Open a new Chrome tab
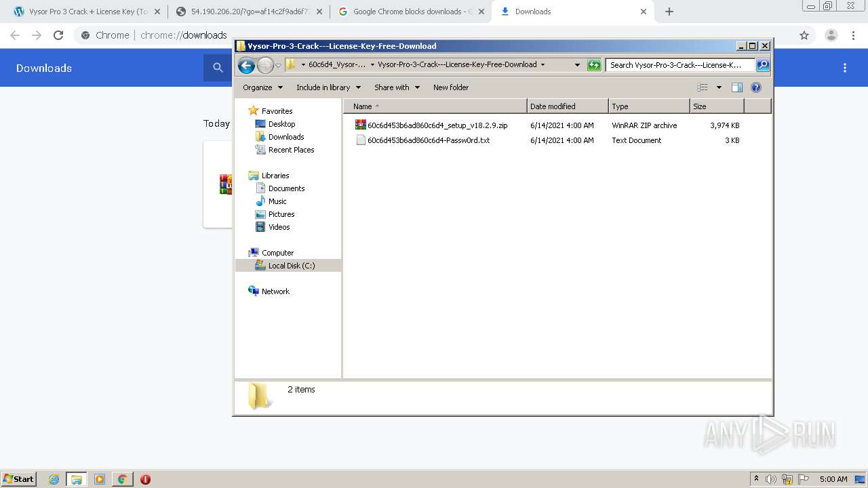Screen dimensions: 868x488 point(669,12)
